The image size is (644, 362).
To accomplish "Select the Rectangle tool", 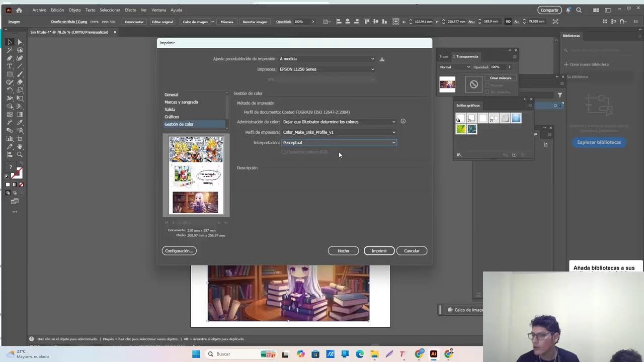I will [10, 74].
